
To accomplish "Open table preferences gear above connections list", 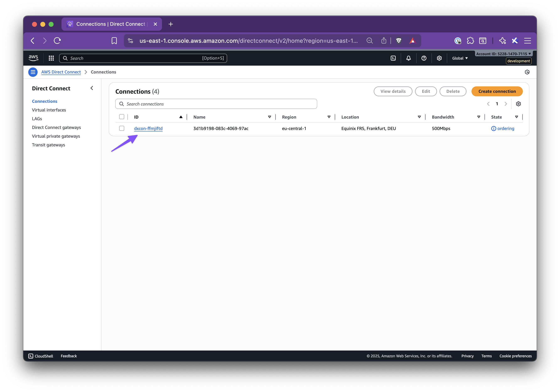I will [518, 104].
